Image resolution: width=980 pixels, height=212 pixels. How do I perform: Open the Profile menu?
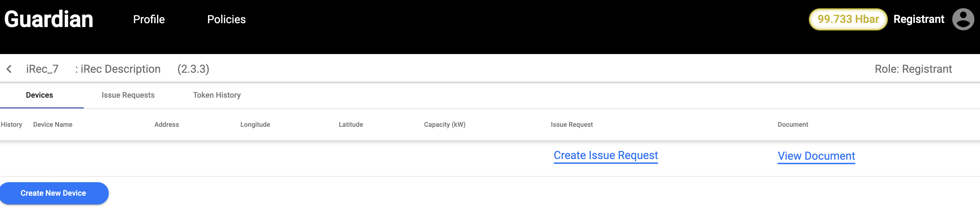[x=149, y=19]
